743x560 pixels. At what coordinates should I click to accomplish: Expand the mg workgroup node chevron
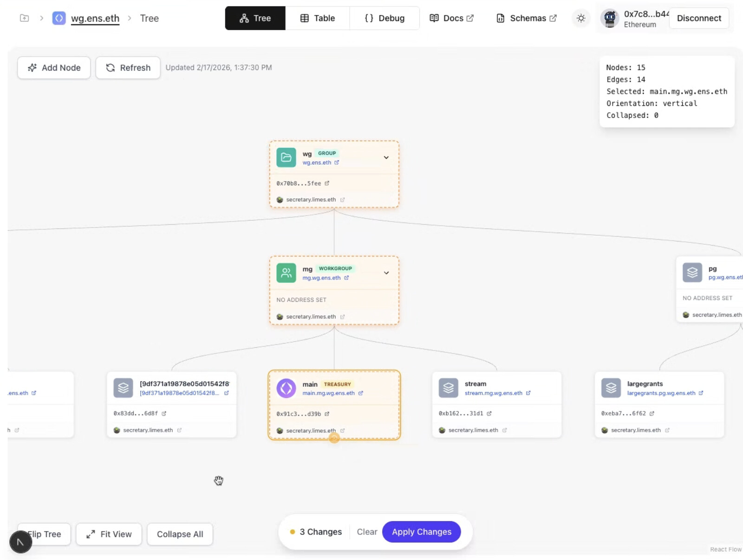click(386, 273)
